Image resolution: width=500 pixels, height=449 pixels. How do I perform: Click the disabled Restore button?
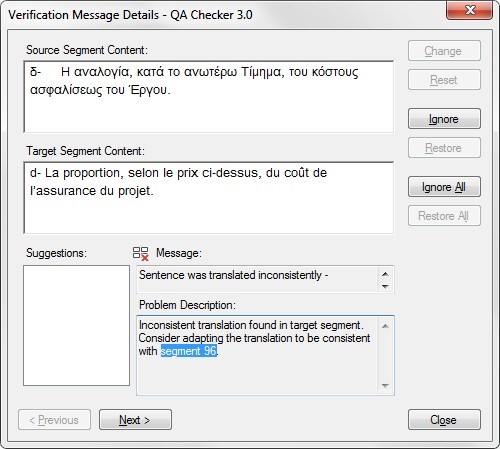click(444, 148)
